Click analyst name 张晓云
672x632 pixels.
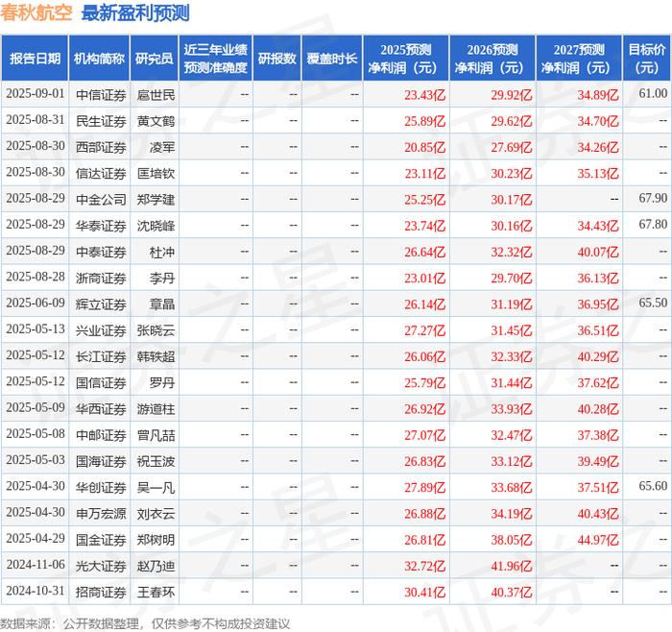(x=156, y=330)
